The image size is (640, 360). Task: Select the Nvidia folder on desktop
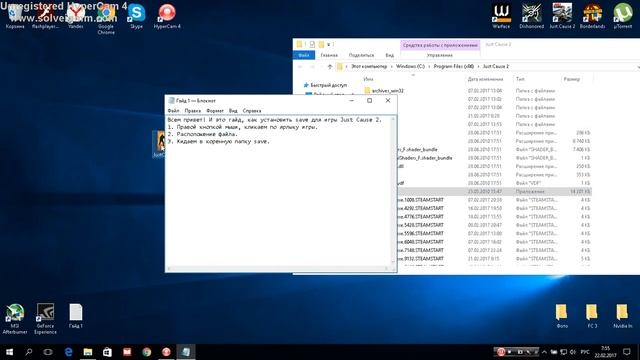tap(622, 316)
